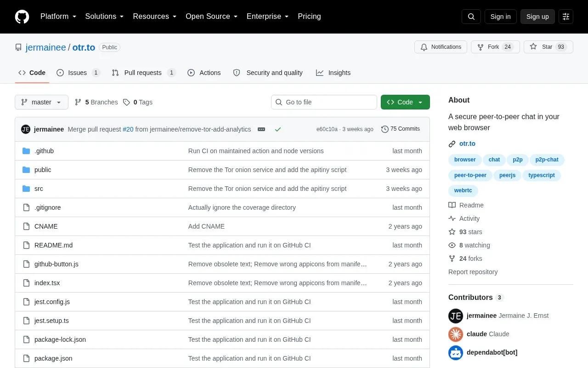Open the appearance settings icon button
The width and height of the screenshot is (588, 368).
[566, 17]
